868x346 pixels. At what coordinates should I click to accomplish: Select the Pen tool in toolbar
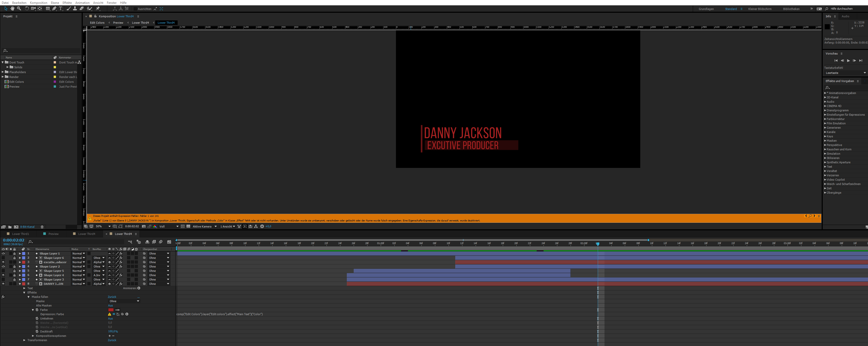(54, 9)
